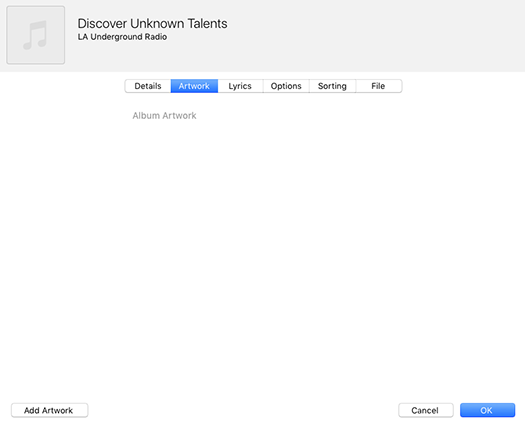Image resolution: width=525 pixels, height=427 pixels.
Task: Confirm changes with the OK button
Action: click(x=487, y=410)
